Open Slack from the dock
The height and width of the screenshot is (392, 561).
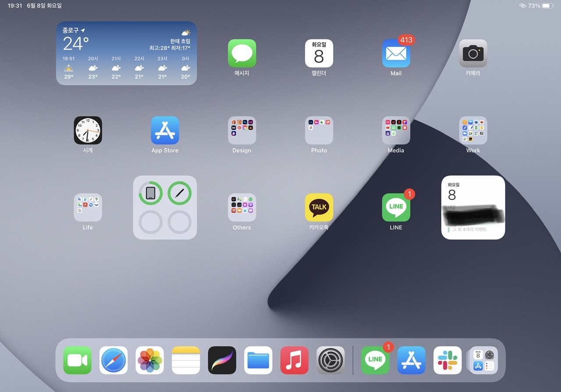[447, 360]
